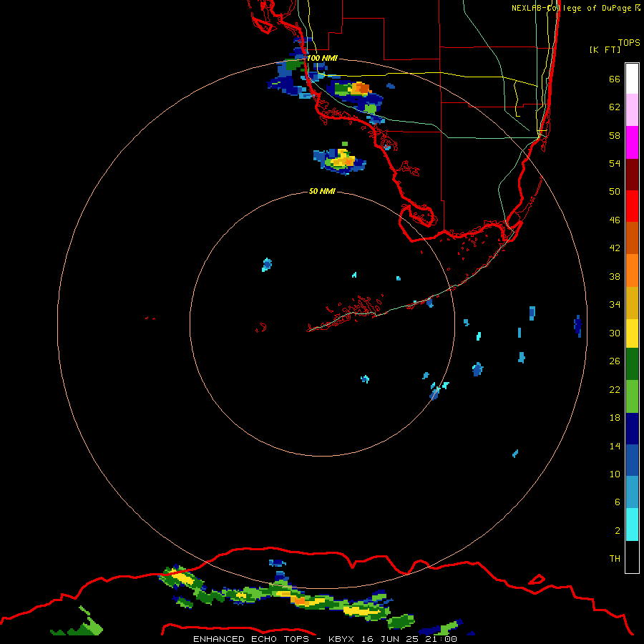644x644 pixels.
Task: Select the 58 legend value
Action: coord(615,135)
